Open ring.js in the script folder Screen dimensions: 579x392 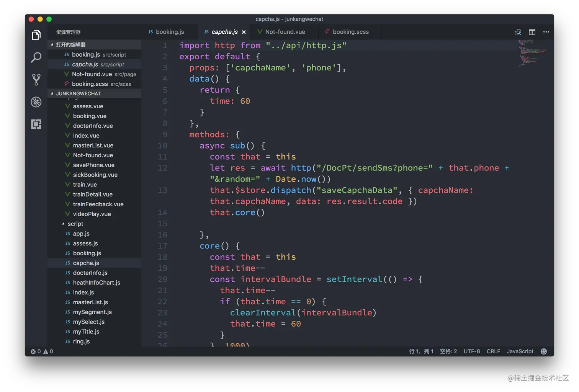pyautogui.click(x=94, y=341)
